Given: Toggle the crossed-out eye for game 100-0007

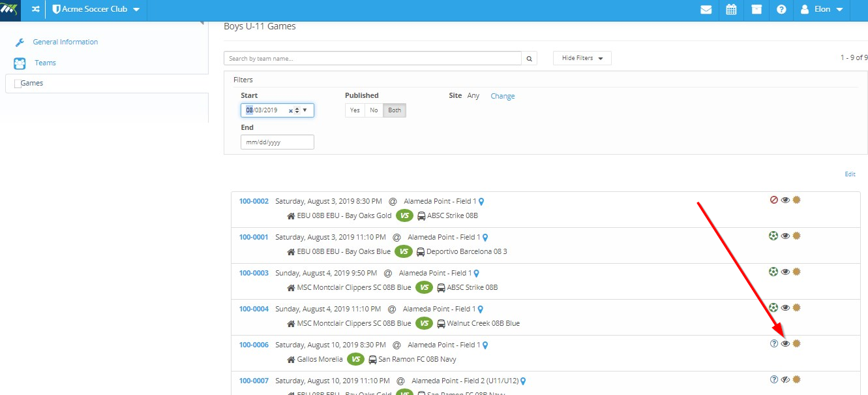Looking at the screenshot, I should point(785,379).
